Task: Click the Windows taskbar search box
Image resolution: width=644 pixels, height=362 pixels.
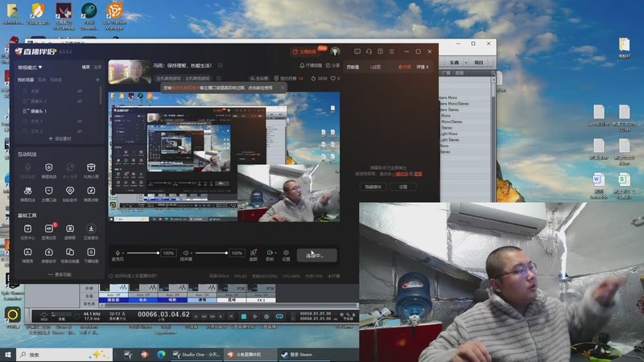Action: [64, 355]
